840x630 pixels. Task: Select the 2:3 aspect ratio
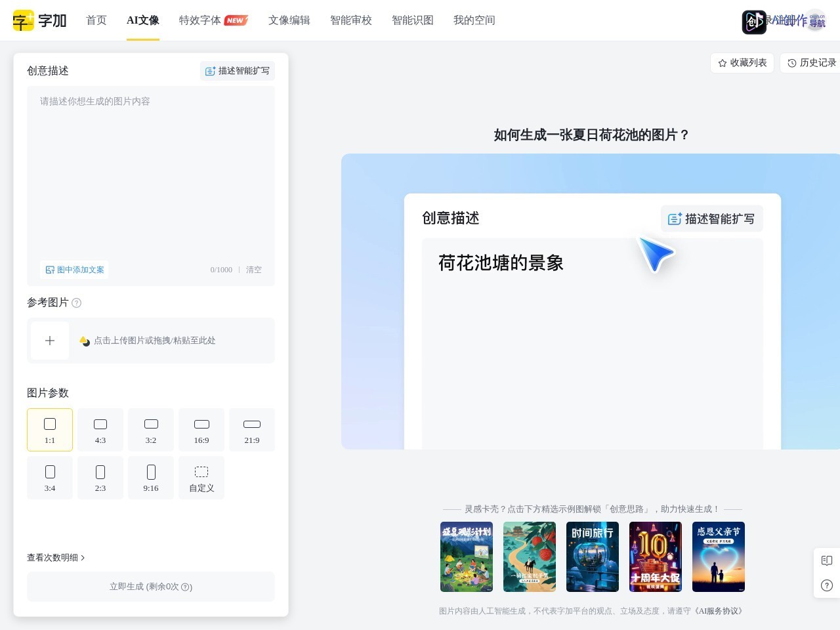(100, 478)
